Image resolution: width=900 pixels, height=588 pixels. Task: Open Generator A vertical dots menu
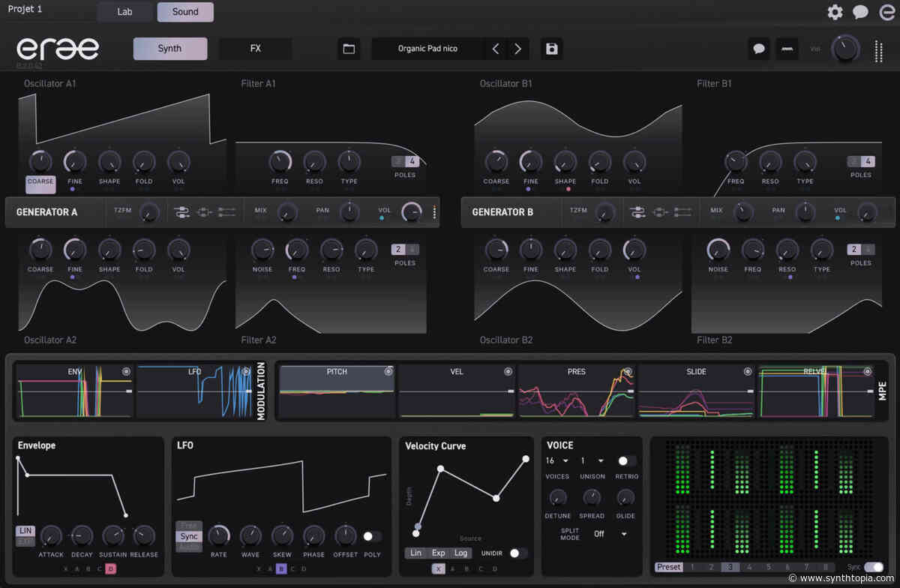pos(434,212)
